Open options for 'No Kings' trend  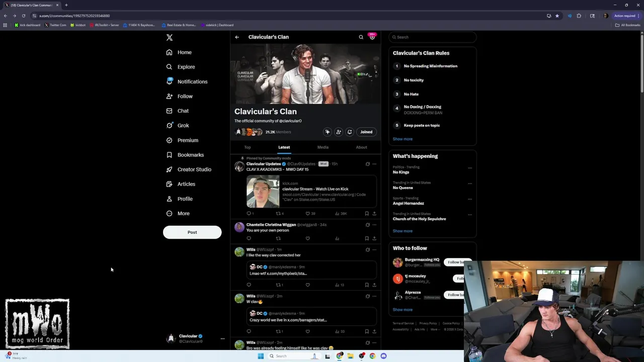(x=470, y=168)
